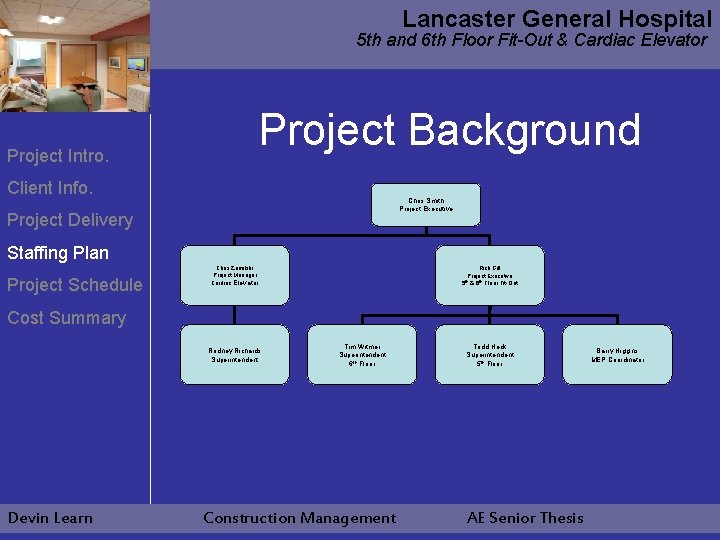
Task: Select the 5th and 6th Floor Fit-Out subtitle
Action: [x=532, y=40]
